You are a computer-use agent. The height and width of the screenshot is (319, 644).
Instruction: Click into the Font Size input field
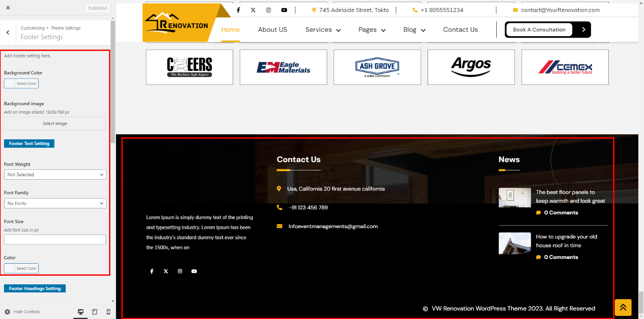[55, 239]
